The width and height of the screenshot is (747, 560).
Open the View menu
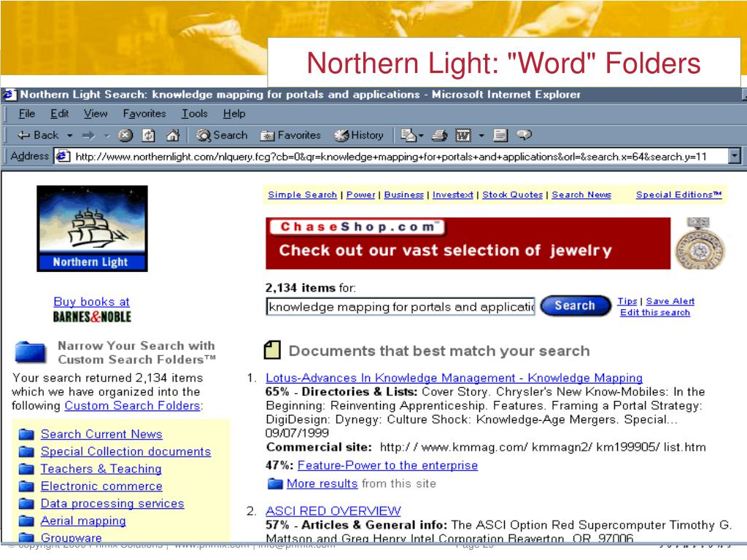[96, 114]
